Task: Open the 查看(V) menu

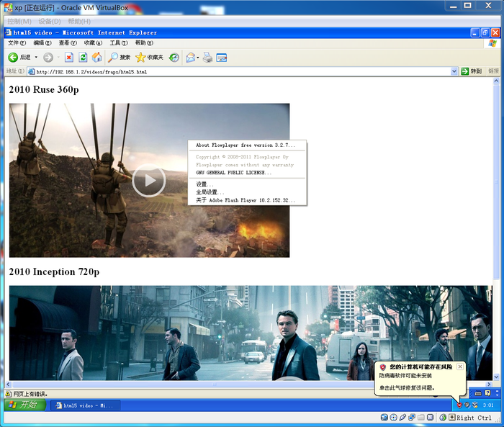Action: tap(68, 42)
